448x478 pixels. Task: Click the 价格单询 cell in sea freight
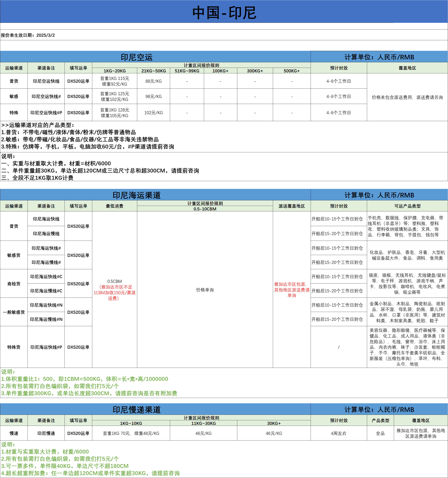(205, 290)
